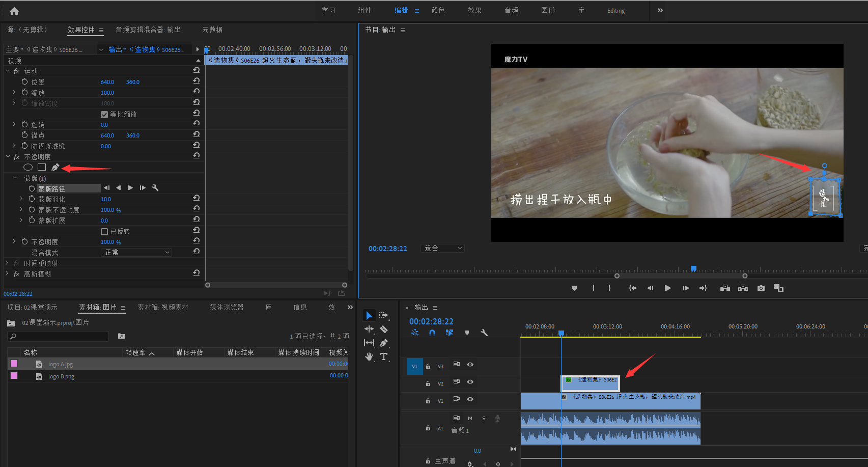Select the Type tool
Image resolution: width=868 pixels, height=467 pixels.
coord(384,356)
